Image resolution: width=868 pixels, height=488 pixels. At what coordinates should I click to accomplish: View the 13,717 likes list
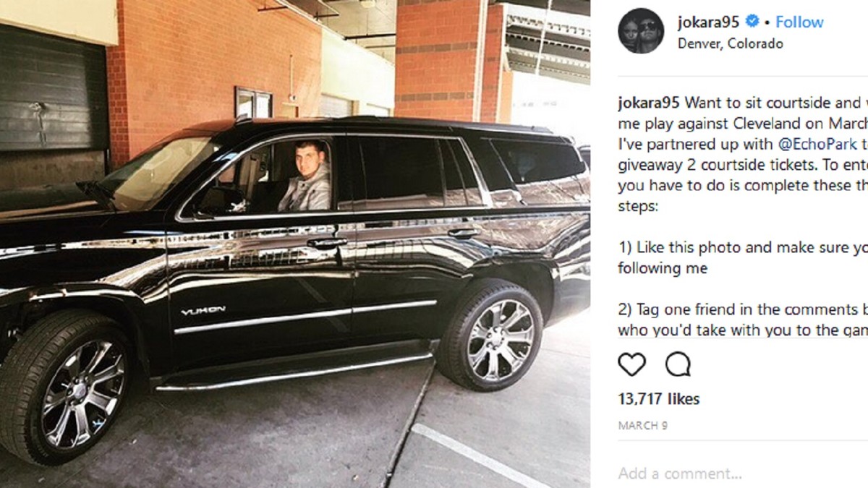(x=659, y=398)
